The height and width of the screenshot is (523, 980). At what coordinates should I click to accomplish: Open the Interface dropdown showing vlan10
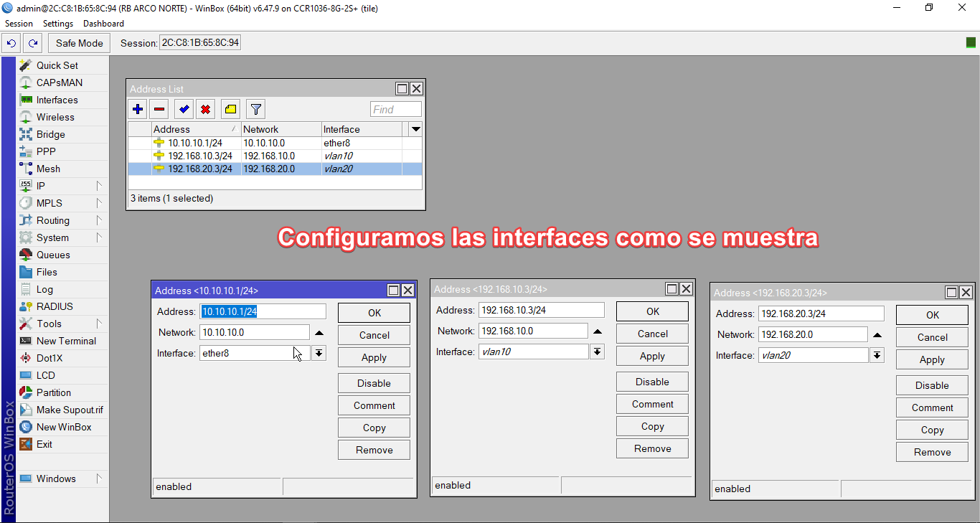point(597,351)
